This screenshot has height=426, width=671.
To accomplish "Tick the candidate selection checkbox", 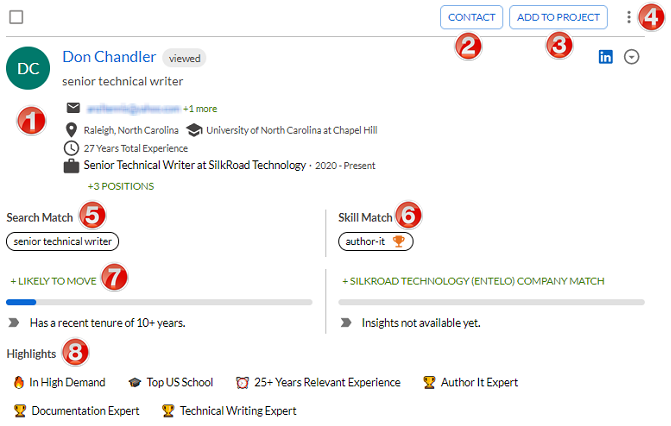I will [16, 17].
